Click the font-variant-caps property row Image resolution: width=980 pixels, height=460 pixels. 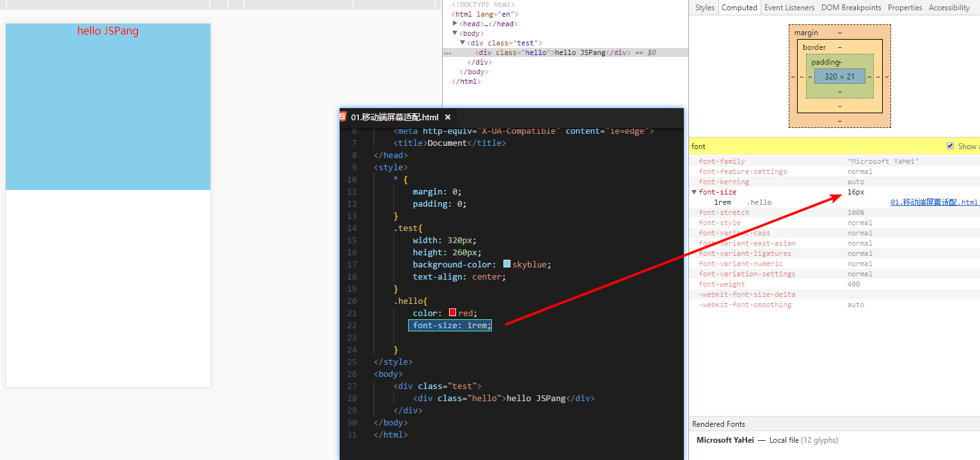coord(834,233)
